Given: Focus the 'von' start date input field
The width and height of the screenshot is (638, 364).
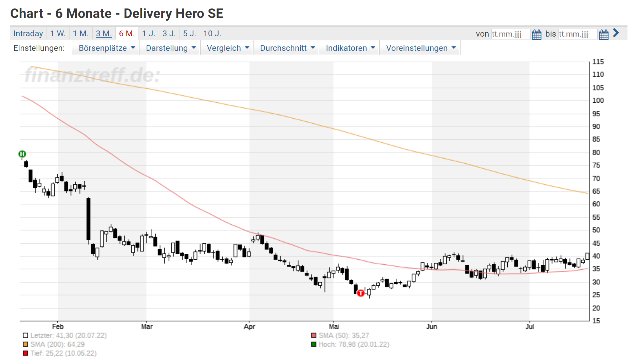Looking at the screenshot, I should pyautogui.click(x=511, y=34).
